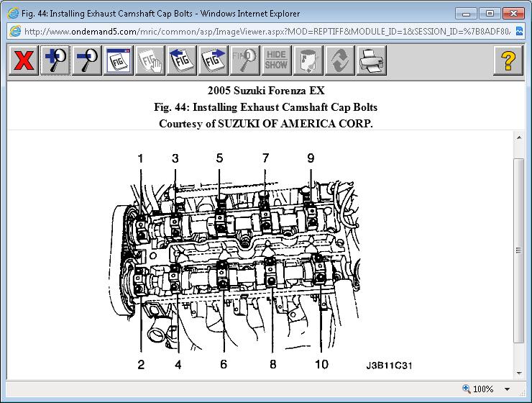Go to previous figure with left arrow FIG
532x403 pixels.
[181, 60]
